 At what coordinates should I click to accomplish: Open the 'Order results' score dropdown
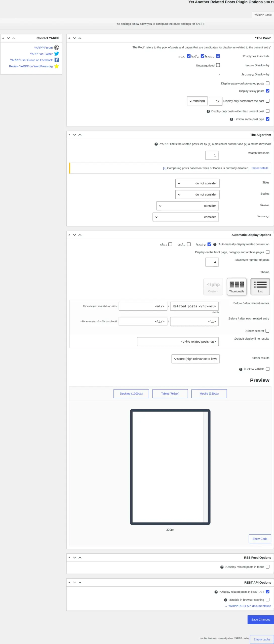195,359
